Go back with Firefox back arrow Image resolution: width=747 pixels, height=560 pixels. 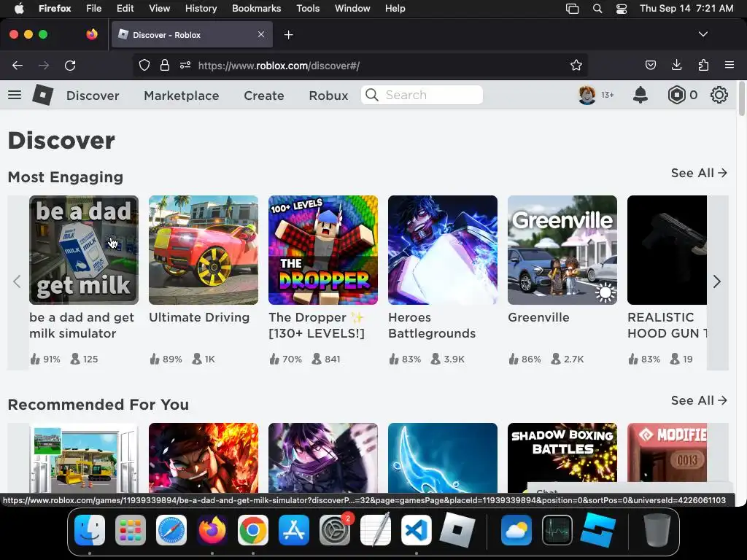coord(18,65)
